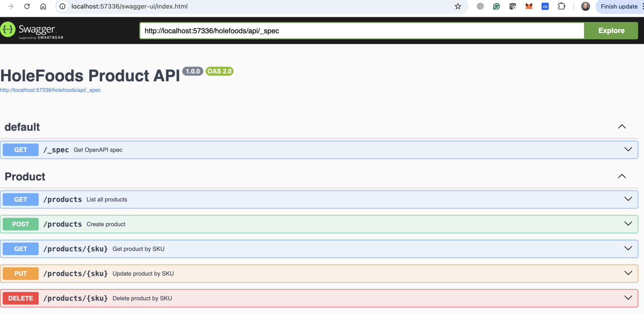Bookmark this page with the star icon
The width and height of the screenshot is (644, 314).
458,6
